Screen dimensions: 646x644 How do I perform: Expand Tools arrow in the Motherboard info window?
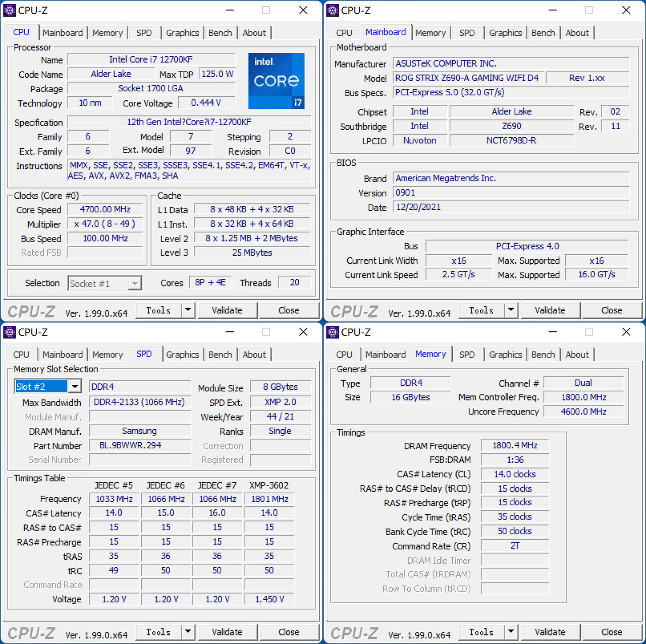[x=511, y=310]
